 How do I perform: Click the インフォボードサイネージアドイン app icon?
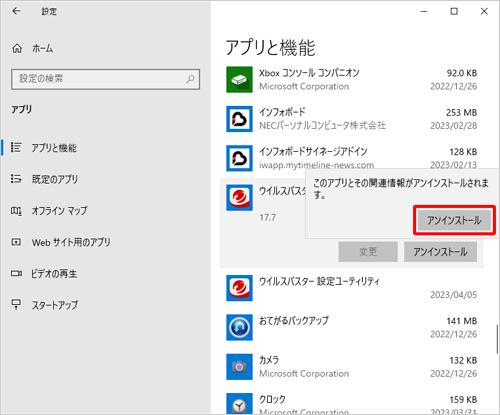[239, 158]
